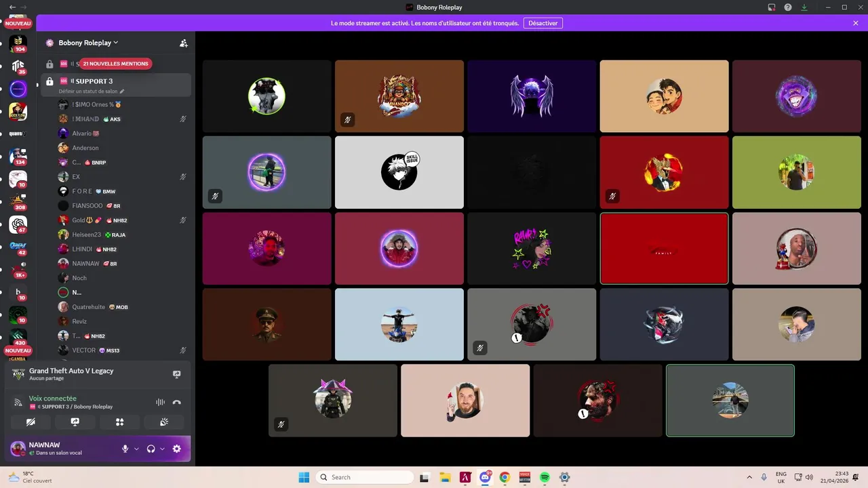Open the server with the 430 badge

18,337
